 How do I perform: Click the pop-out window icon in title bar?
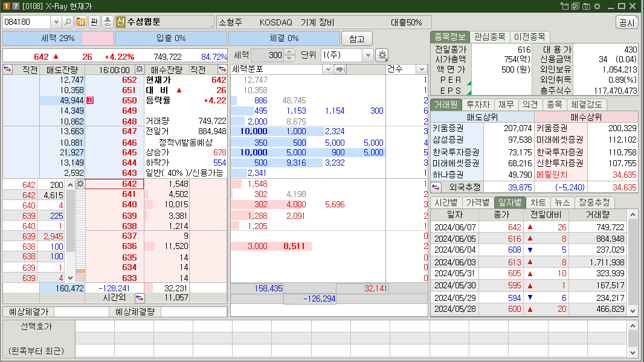[565, 6]
